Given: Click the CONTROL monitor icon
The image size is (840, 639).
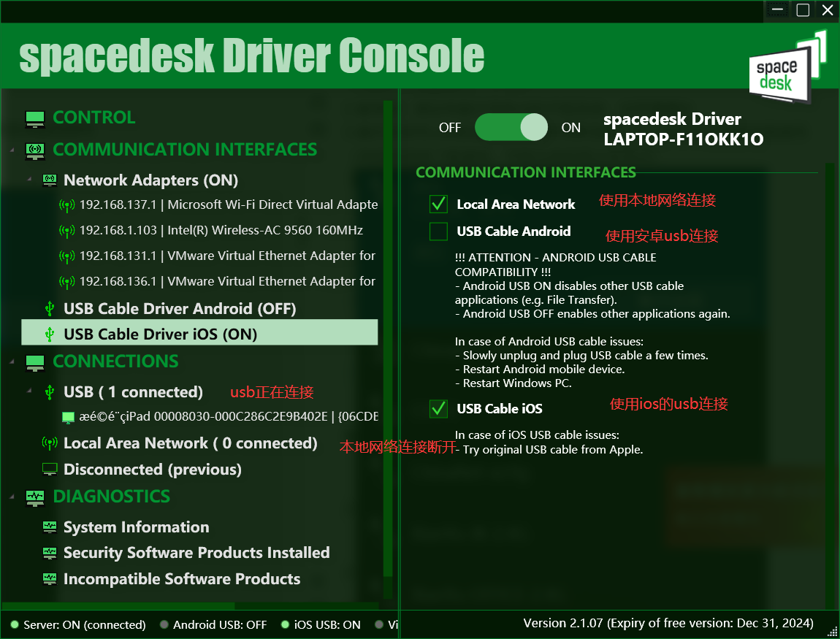Looking at the screenshot, I should (x=35, y=119).
